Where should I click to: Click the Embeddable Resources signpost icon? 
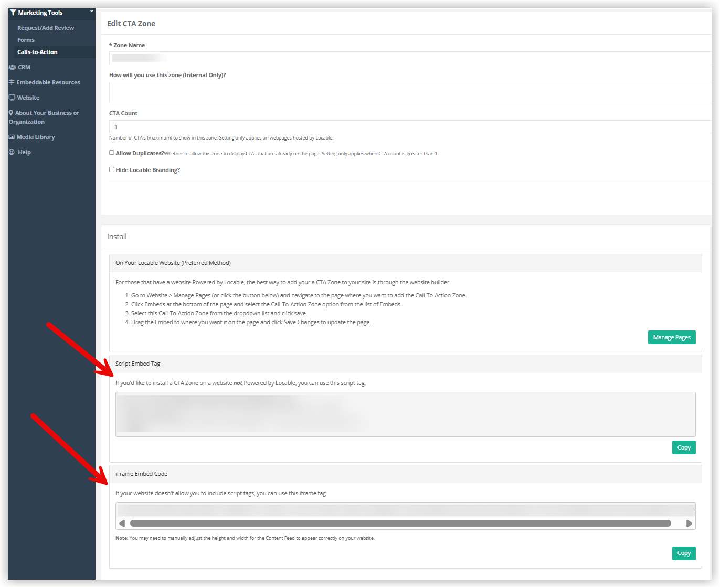pos(12,82)
